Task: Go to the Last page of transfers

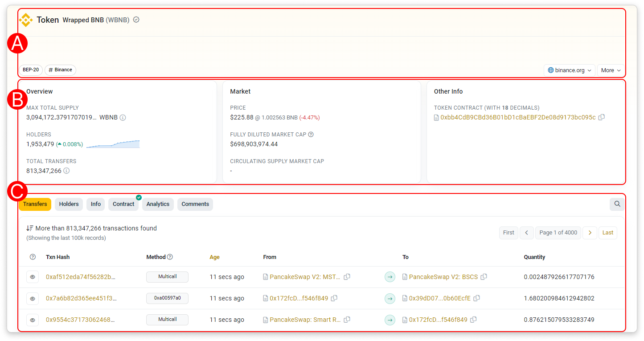Action: pos(607,232)
